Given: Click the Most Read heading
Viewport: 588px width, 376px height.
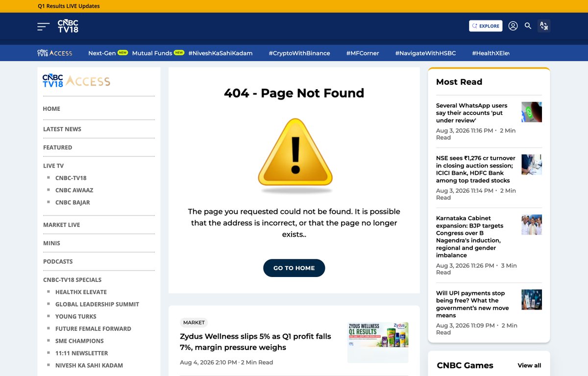Looking at the screenshot, I should (x=459, y=82).
